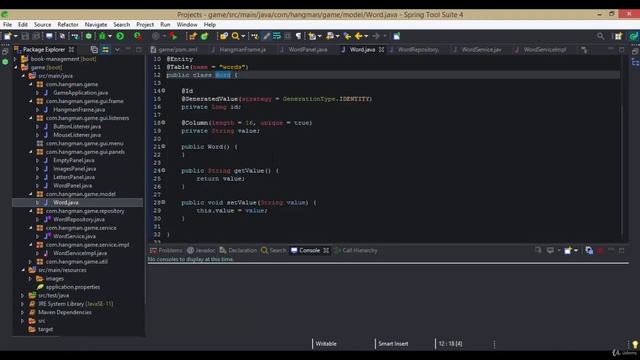Click the Save toolbar icon
The width and height of the screenshot is (640, 360).
pos(25,36)
